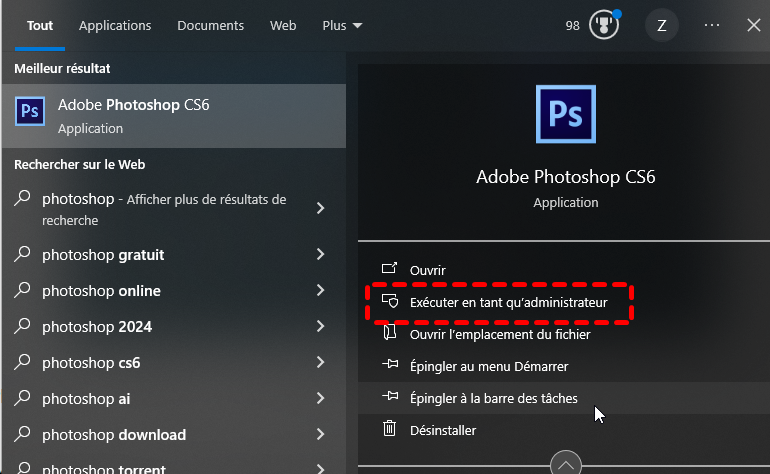Open the photoshop cs6 web suggestion

[x=91, y=363]
